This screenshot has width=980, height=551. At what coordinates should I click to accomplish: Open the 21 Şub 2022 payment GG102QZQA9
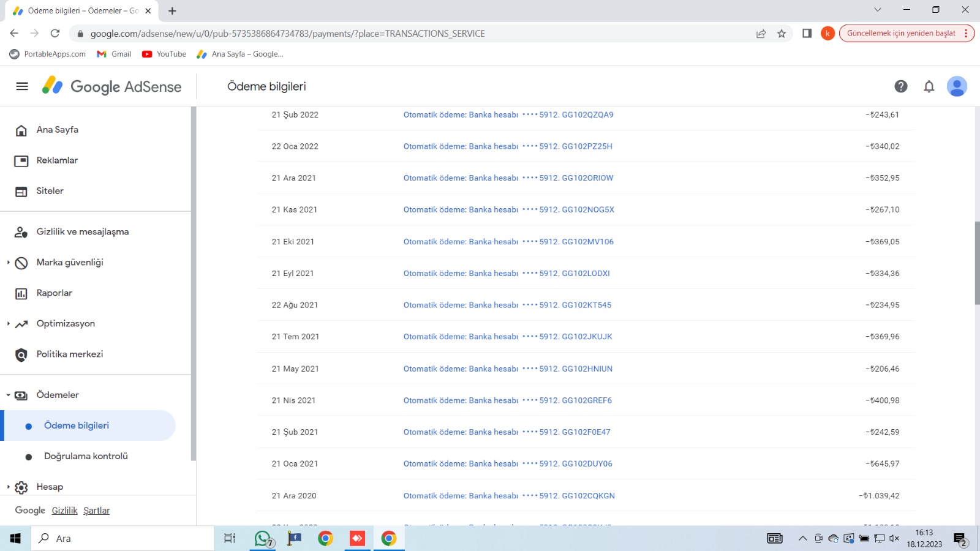508,114
